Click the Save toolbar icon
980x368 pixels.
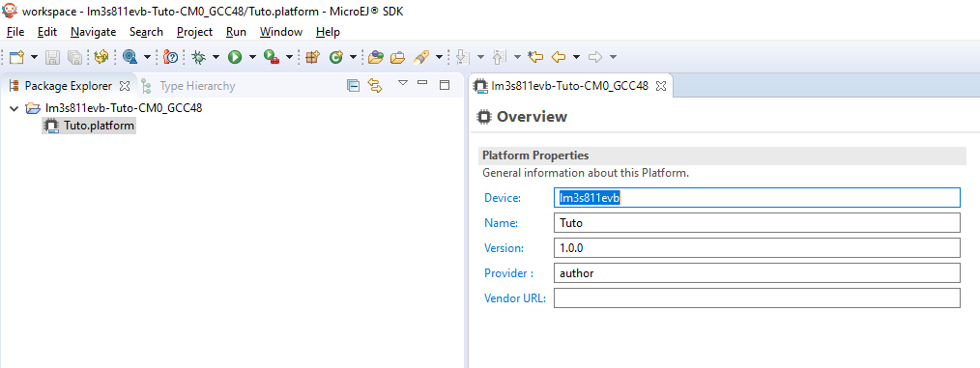(53, 57)
